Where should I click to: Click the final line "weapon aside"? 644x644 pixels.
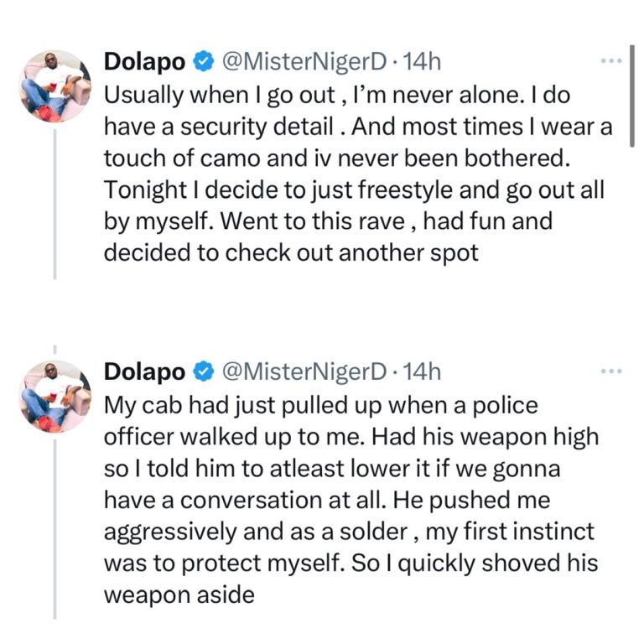pos(179,594)
